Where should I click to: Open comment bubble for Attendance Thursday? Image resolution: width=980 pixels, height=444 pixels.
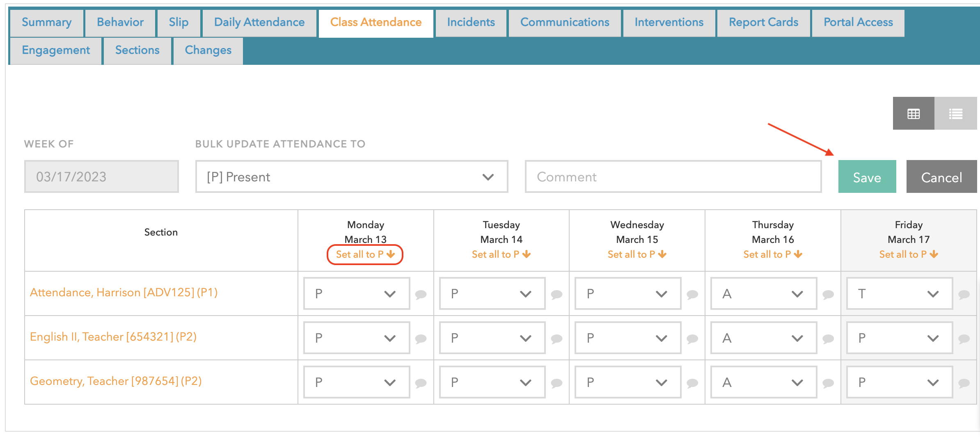(x=828, y=294)
